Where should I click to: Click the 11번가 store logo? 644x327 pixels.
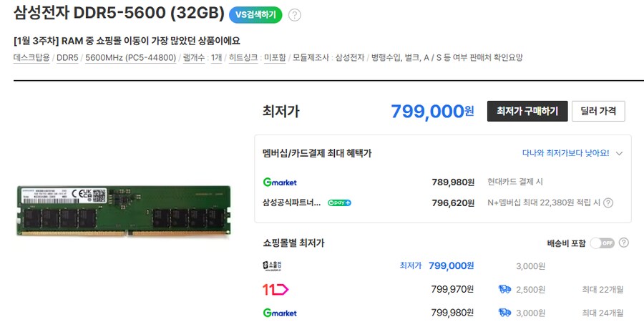[275, 290]
